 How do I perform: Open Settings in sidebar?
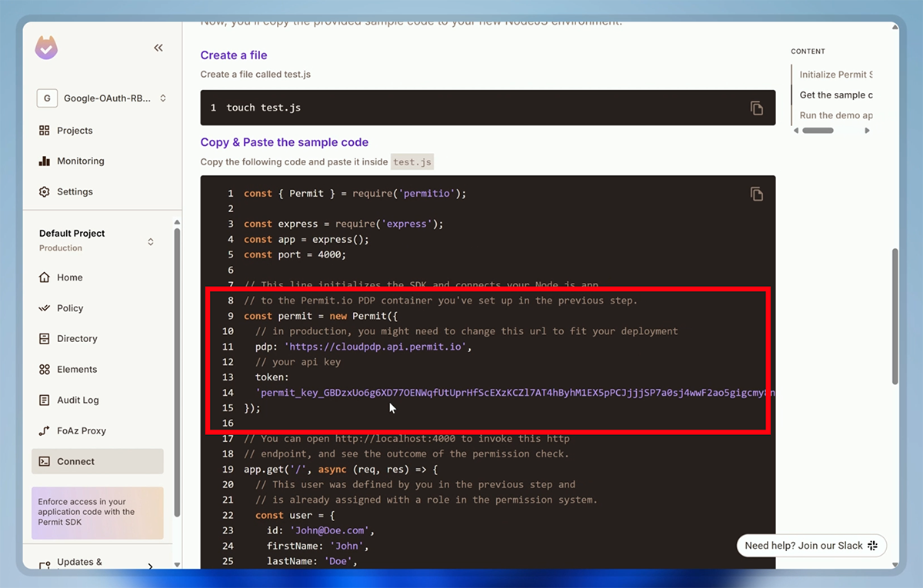[75, 192]
